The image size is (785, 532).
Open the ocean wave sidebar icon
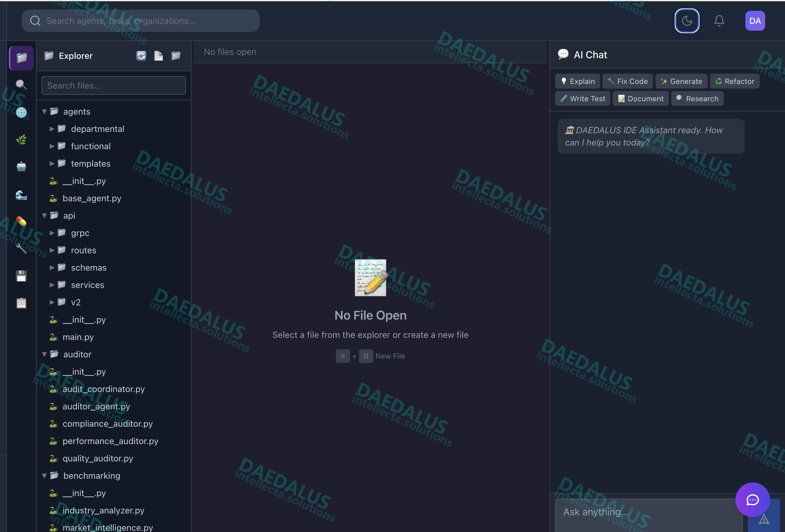point(21,194)
